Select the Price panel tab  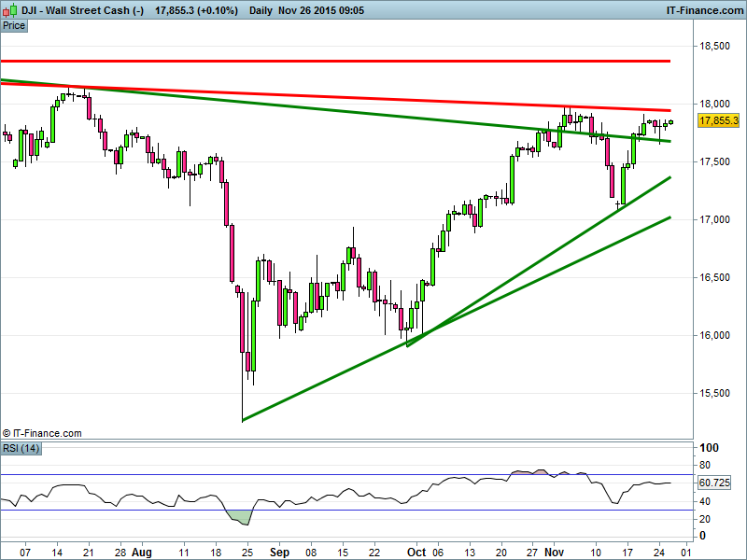(14, 25)
